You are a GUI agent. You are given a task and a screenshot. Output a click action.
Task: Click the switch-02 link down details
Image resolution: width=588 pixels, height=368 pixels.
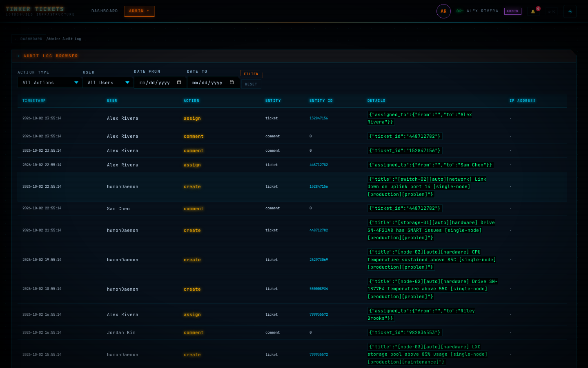pyautogui.click(x=427, y=186)
